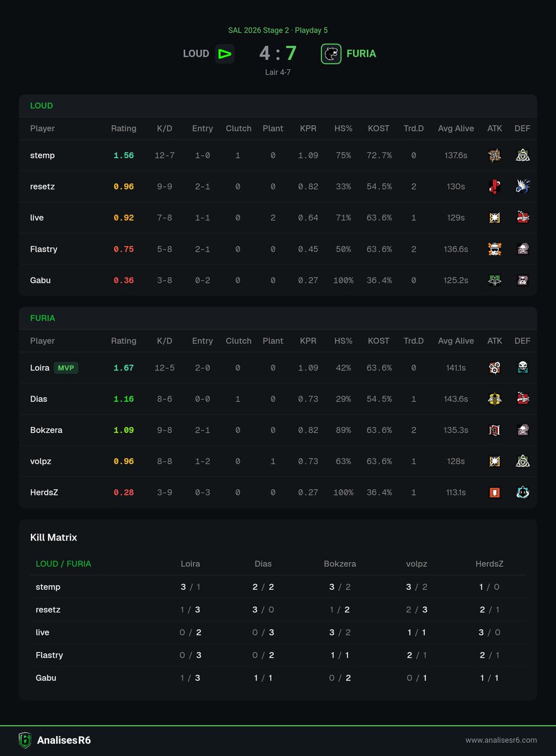Click Gabu's ATK operator icon
The image size is (556, 756).
click(x=495, y=280)
